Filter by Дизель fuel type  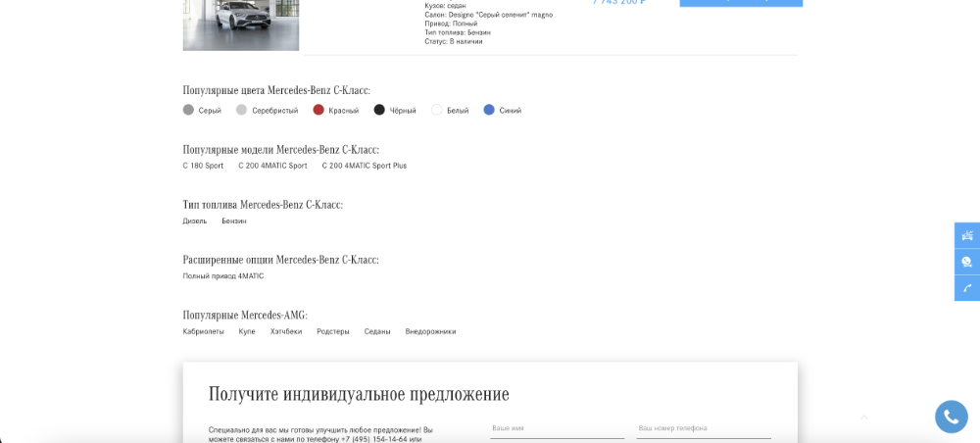coord(195,221)
